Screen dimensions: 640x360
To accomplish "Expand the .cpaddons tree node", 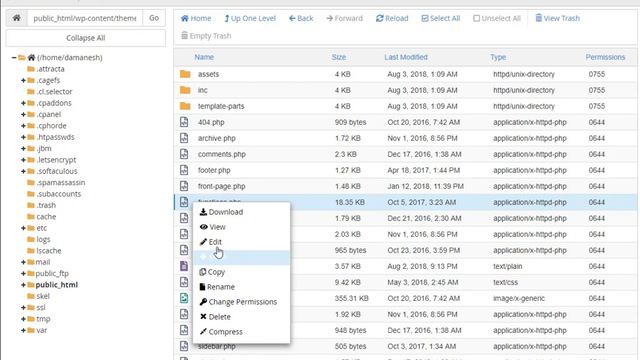I will point(23,103).
